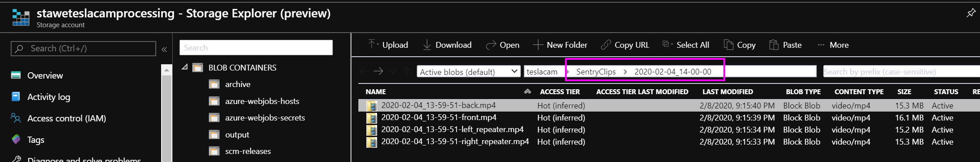Sort the list by NAME column header
This screenshot has height=162, width=980.
click(x=376, y=91)
